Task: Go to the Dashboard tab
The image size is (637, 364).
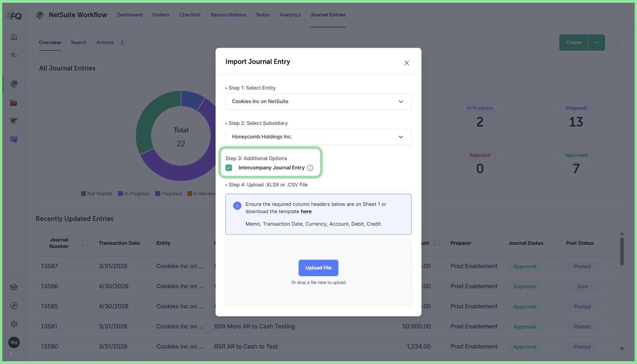Action: [x=130, y=15]
